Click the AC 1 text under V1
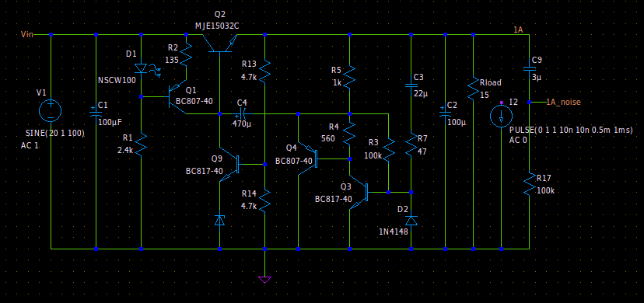644x303 pixels. click(x=30, y=145)
